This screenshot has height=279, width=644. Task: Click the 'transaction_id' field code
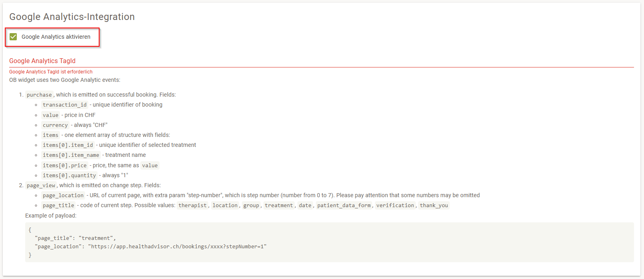64,105
